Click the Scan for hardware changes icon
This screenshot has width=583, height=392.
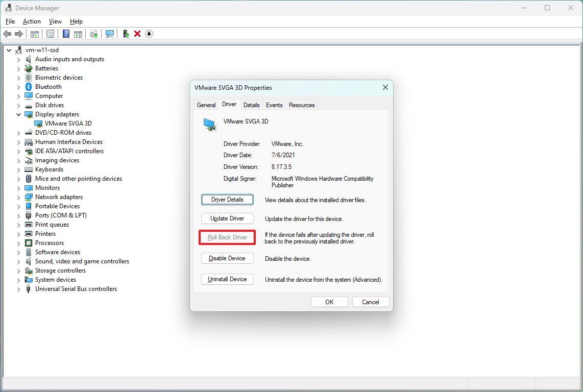110,34
